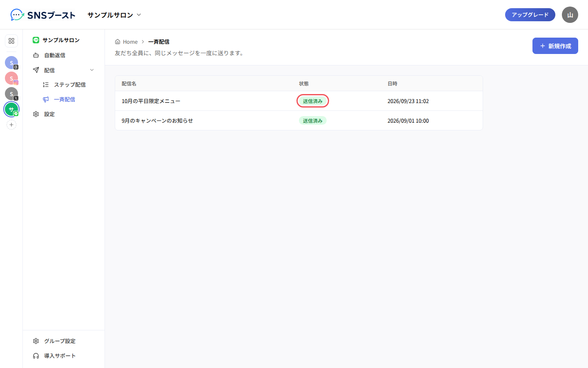Click the 一斉配信 breadcrumb label
Viewport: 588px width, 368px height.
(x=158, y=42)
